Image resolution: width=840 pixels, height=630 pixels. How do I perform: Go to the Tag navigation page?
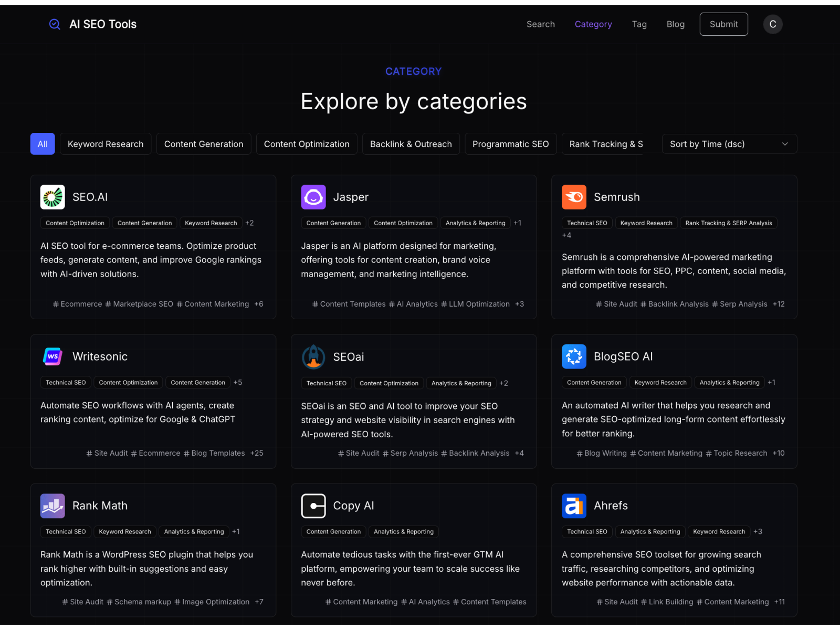[x=639, y=24]
